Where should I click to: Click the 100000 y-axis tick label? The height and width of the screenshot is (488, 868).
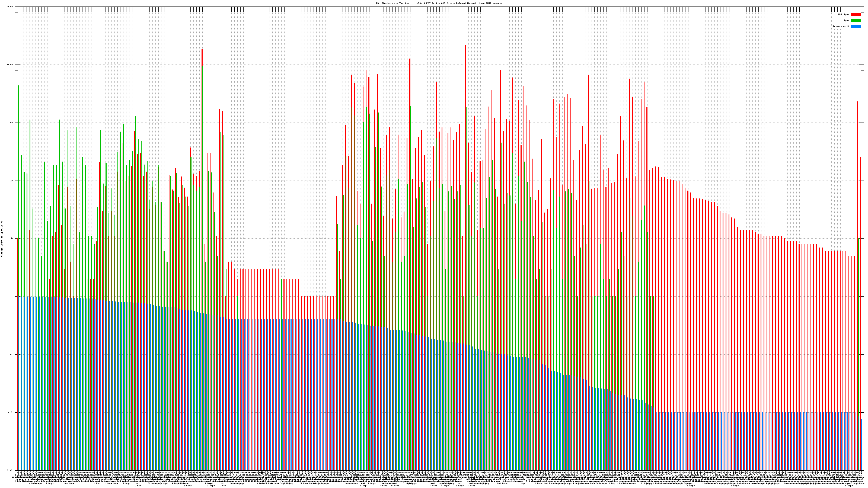tap(10, 7)
